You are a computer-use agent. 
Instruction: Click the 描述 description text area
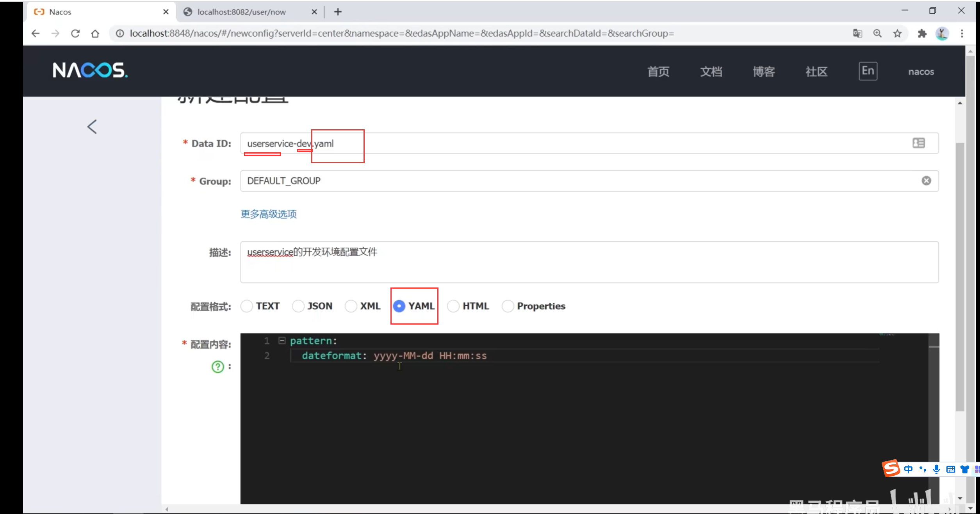tap(589, 262)
